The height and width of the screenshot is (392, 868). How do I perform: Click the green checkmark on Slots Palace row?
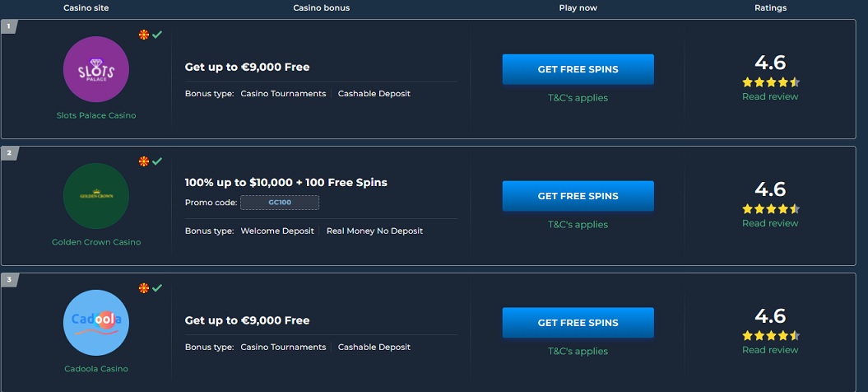157,35
